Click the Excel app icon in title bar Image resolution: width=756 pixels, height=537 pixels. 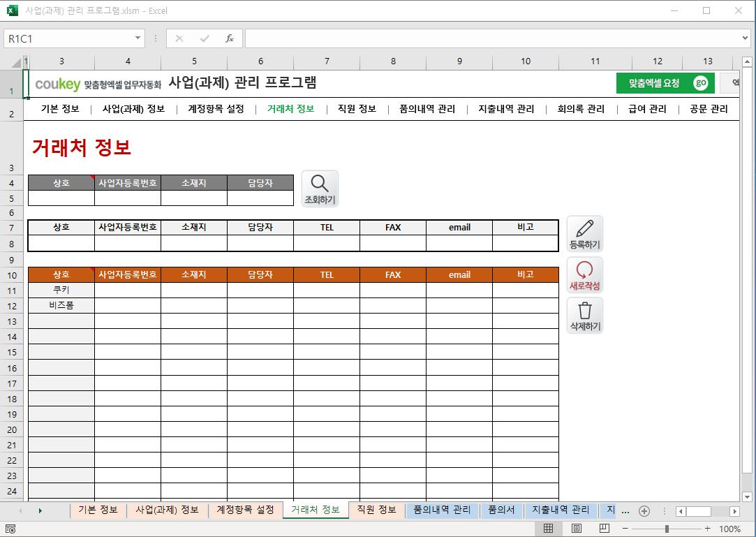[13, 10]
